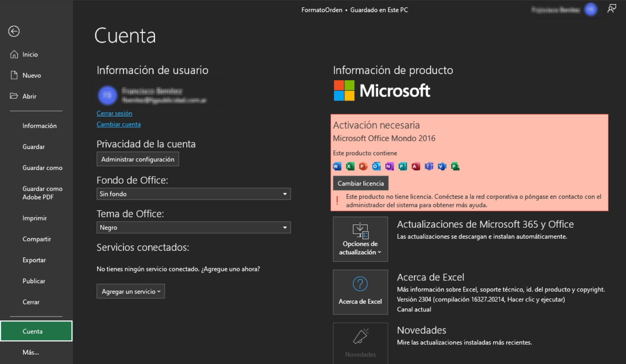Click the FormatoOrden title text
626x364 pixels.
point(322,10)
